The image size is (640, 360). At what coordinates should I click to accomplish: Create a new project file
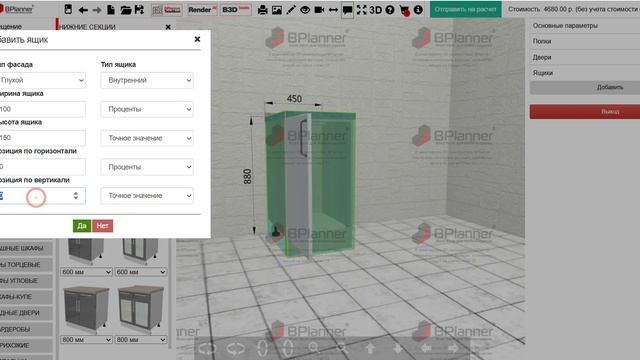(x=111, y=9)
